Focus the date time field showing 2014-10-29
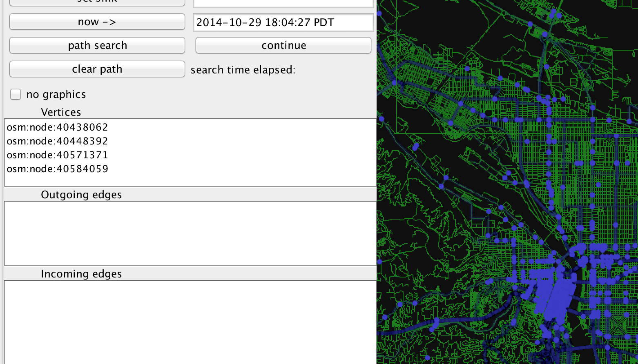Screen dimensions: 638x364 [283, 22]
